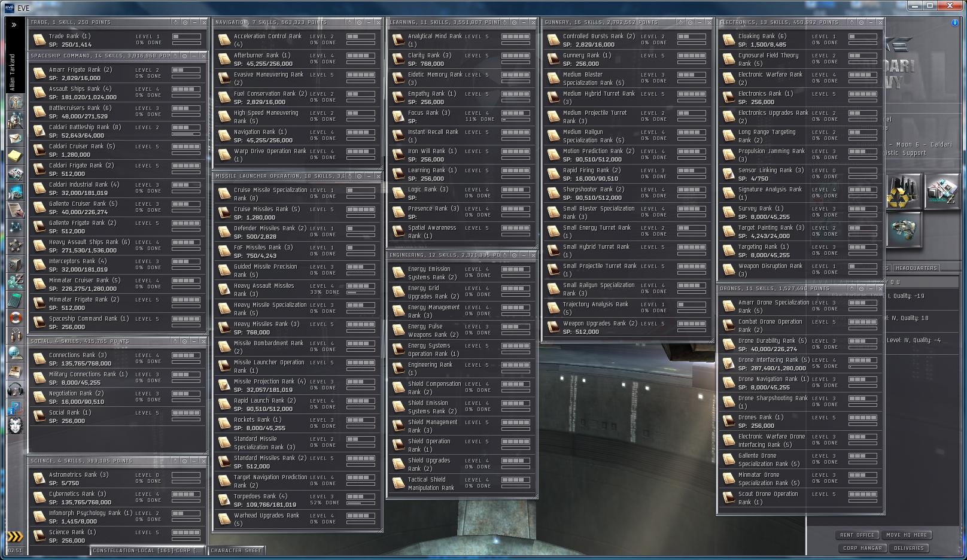The width and height of the screenshot is (967, 560).
Task: Select the Cloaking Rank (6) skill row
Action: coord(800,40)
